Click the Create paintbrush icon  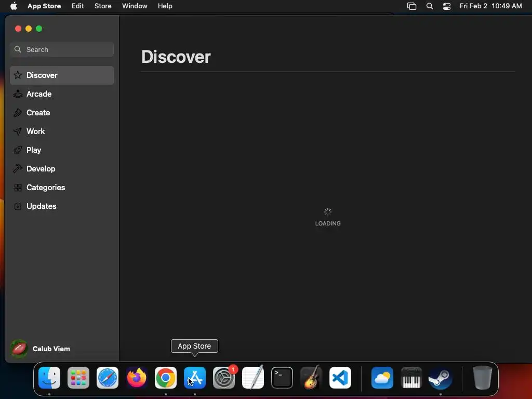pos(18,112)
